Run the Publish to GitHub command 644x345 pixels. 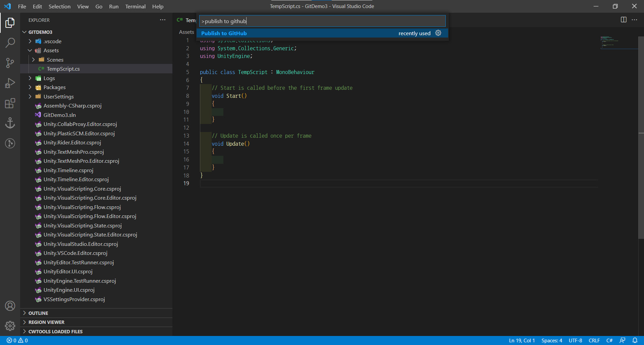[x=322, y=33]
